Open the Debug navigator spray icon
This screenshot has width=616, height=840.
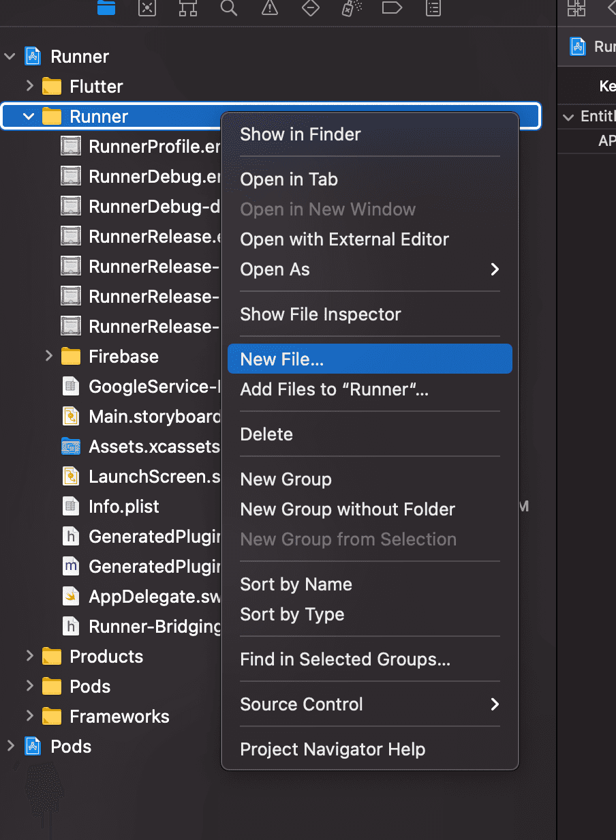pyautogui.click(x=351, y=7)
